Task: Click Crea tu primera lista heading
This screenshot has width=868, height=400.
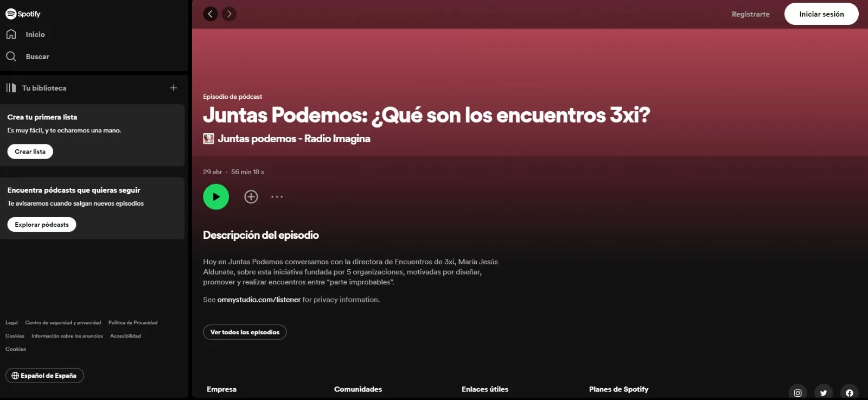Action: 42,117
